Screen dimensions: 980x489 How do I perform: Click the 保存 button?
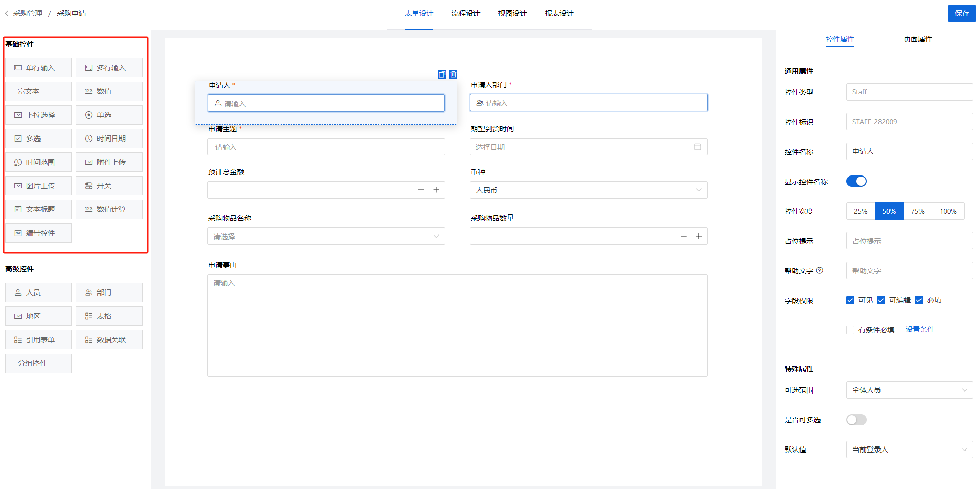[962, 13]
